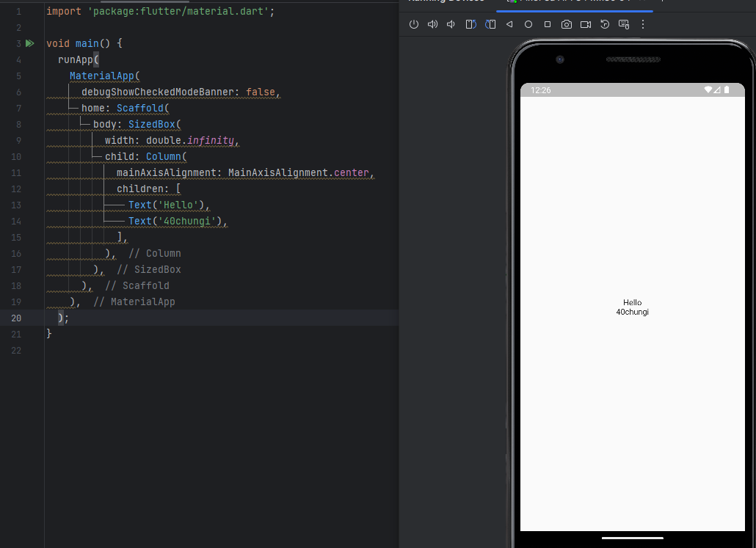Click the 'main' function name on line 3

tap(87, 43)
